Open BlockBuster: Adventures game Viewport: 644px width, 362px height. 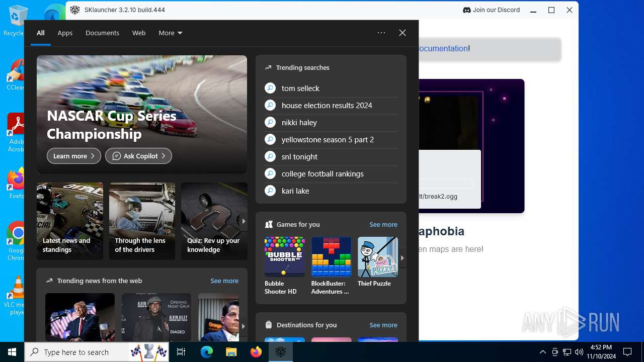point(331,266)
